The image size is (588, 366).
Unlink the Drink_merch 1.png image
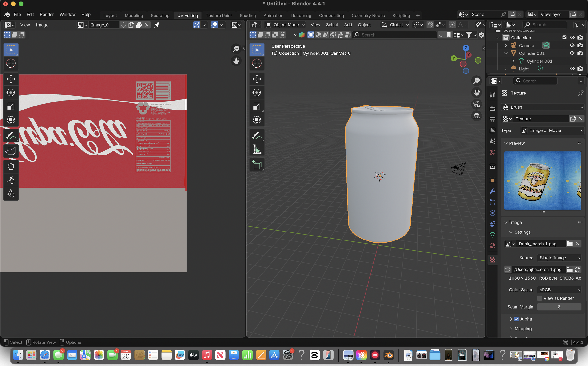pyautogui.click(x=578, y=244)
